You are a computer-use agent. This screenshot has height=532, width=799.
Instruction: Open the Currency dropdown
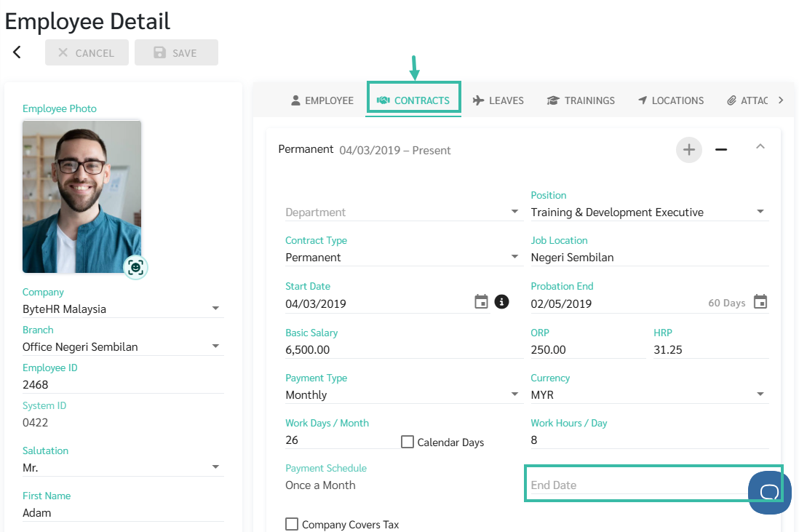[760, 394]
